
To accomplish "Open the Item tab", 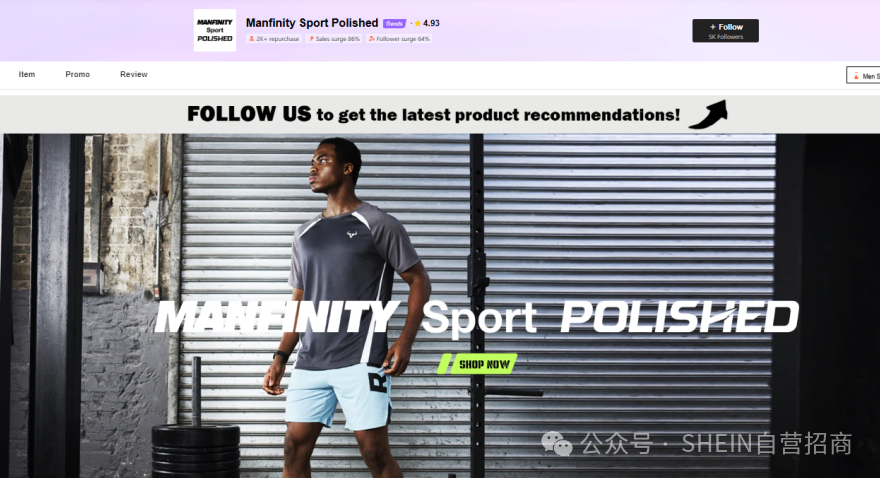I will [26, 74].
